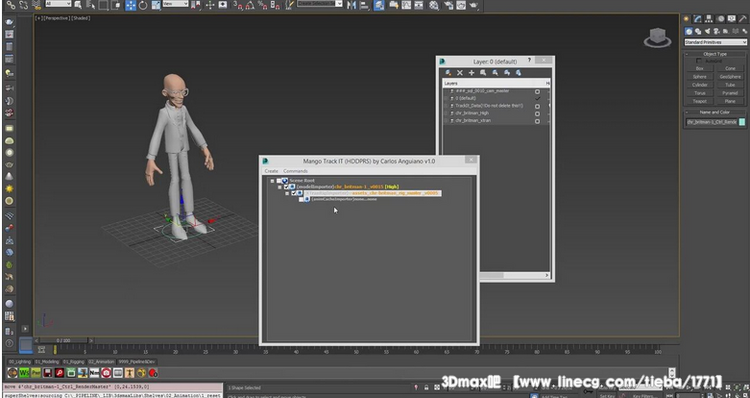The height and width of the screenshot is (398, 750).
Task: Click the Teapot primitive button
Action: pyautogui.click(x=699, y=101)
